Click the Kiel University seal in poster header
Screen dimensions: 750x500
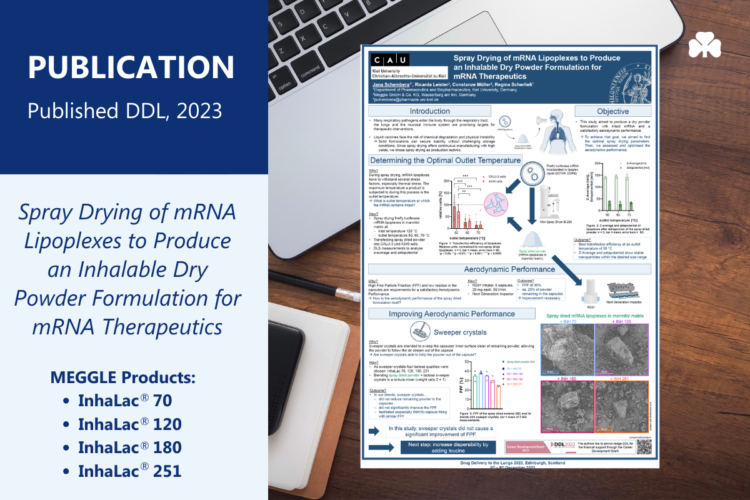pos(630,84)
